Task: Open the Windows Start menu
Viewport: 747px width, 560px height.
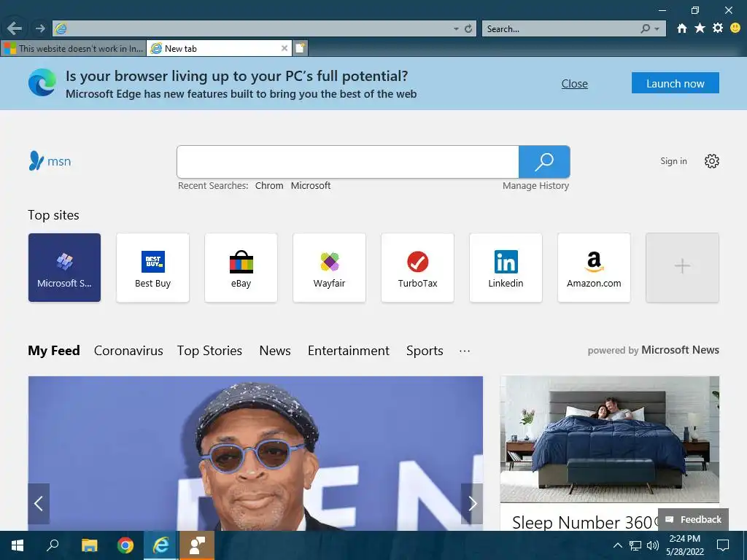Action: pyautogui.click(x=18, y=545)
